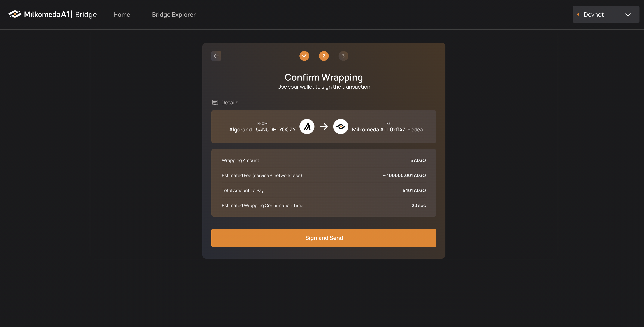Click the Milkomeda destination network logo
The width and height of the screenshot is (644, 327).
[x=341, y=127]
